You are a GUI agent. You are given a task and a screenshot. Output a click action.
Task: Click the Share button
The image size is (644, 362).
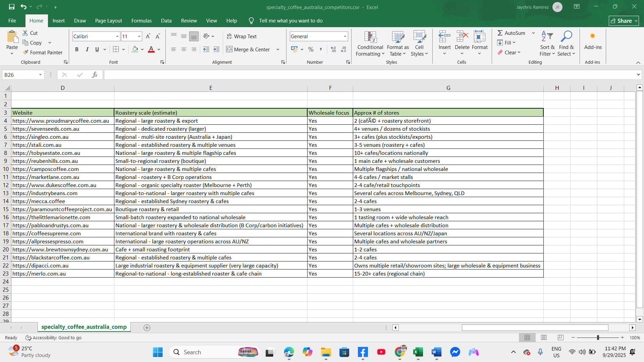coord(624,21)
